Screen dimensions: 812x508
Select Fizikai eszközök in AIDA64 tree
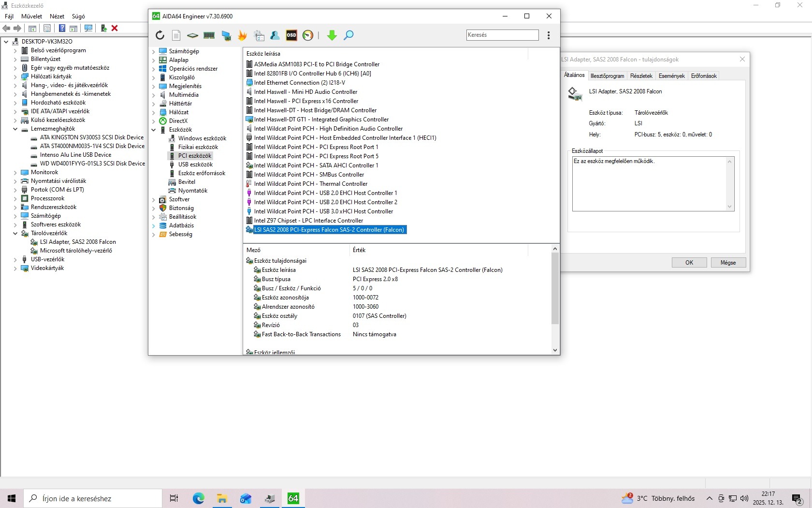[198, 147]
